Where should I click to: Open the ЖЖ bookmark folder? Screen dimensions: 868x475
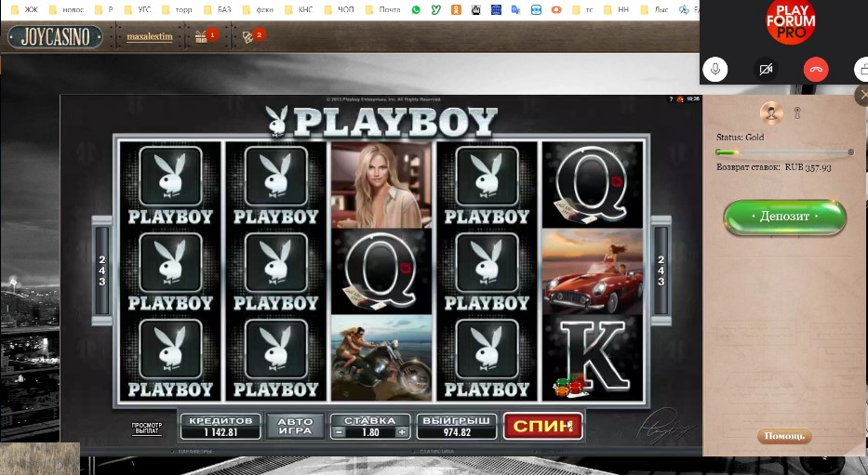pyautogui.click(x=24, y=9)
